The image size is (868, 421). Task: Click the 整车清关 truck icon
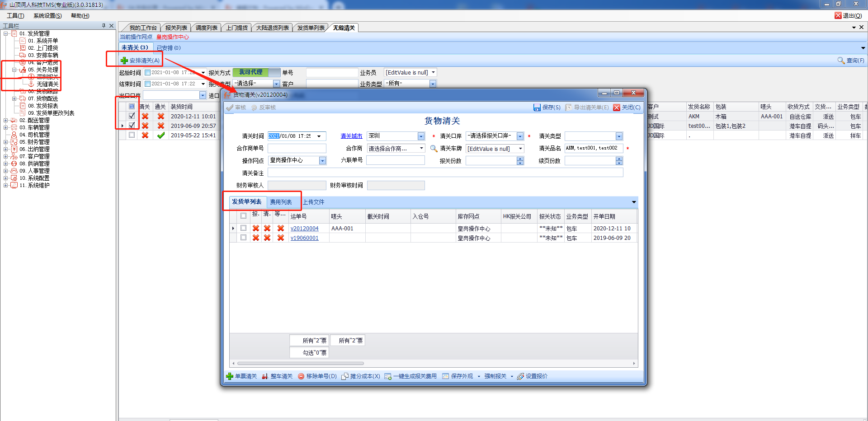pyautogui.click(x=265, y=376)
